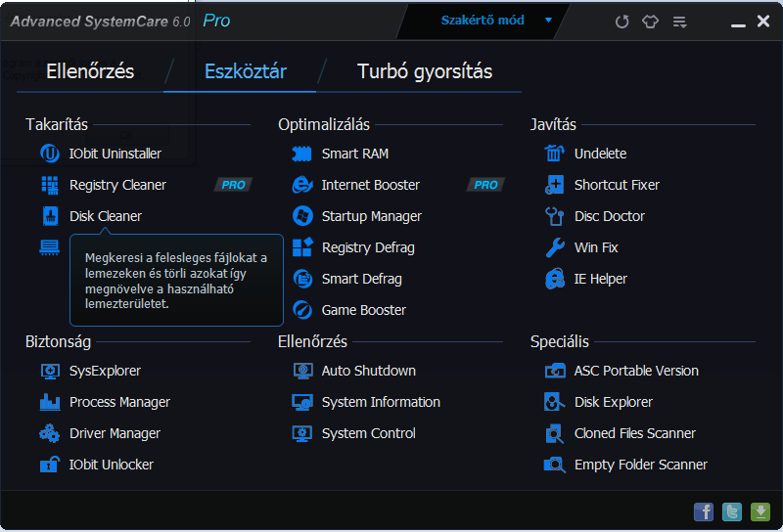
Task: Open Disk Explorer icon
Action: [554, 402]
